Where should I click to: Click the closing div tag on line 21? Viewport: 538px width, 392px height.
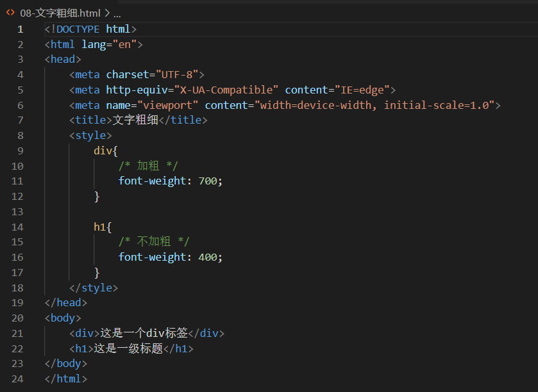206,333
